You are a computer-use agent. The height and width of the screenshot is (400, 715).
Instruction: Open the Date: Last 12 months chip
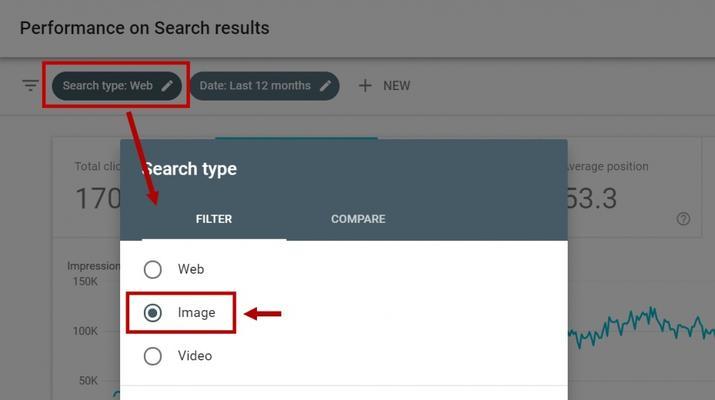tap(264, 86)
